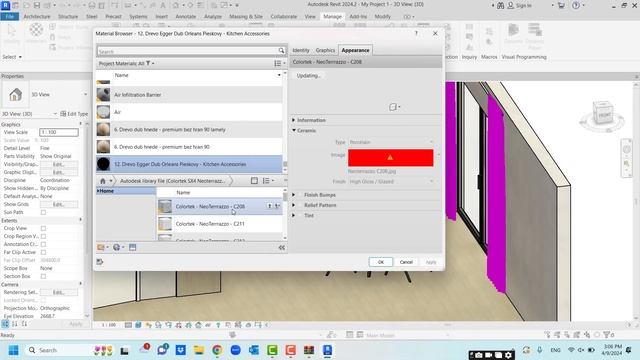Toggle the Far Clip Active checkbox
The image size is (640, 360).
pyautogui.click(x=43, y=252)
